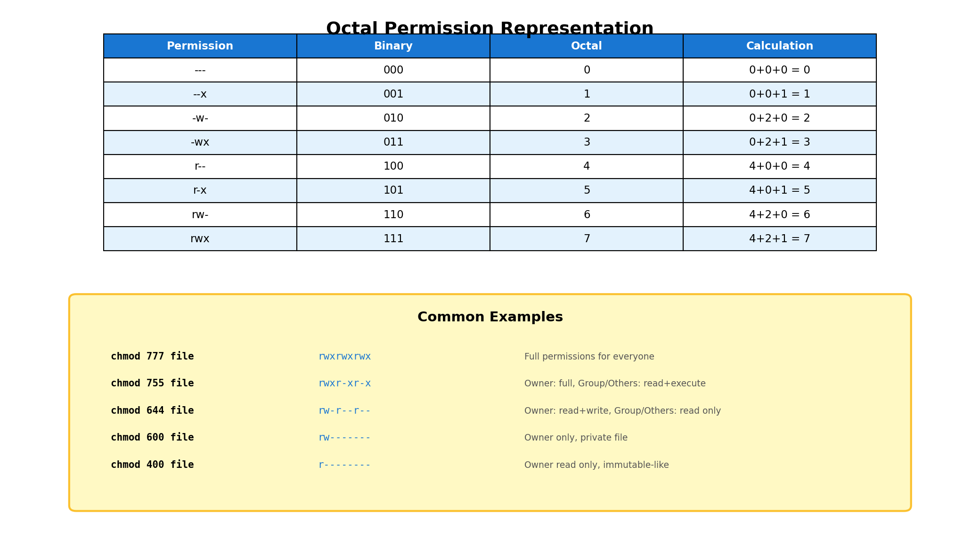Screen dimensions: 980x556
Task: Click the chmod 755 file command
Action: tap(152, 384)
